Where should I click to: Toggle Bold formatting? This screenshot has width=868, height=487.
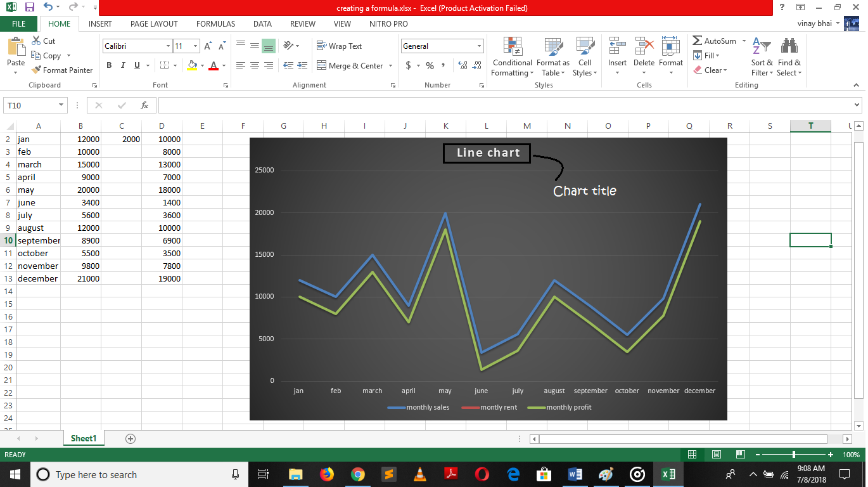[109, 65]
